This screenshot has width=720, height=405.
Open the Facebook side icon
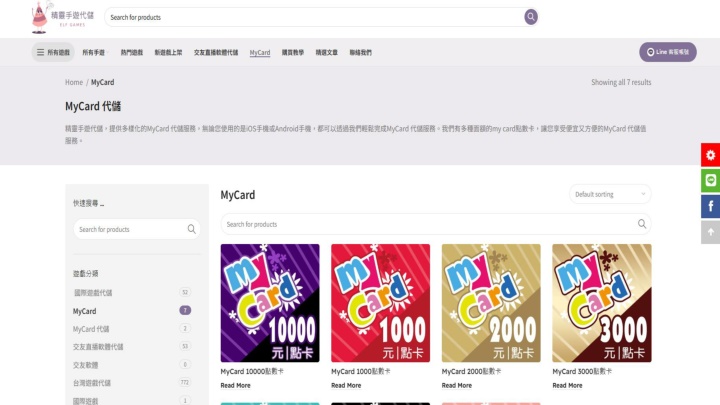coord(710,206)
